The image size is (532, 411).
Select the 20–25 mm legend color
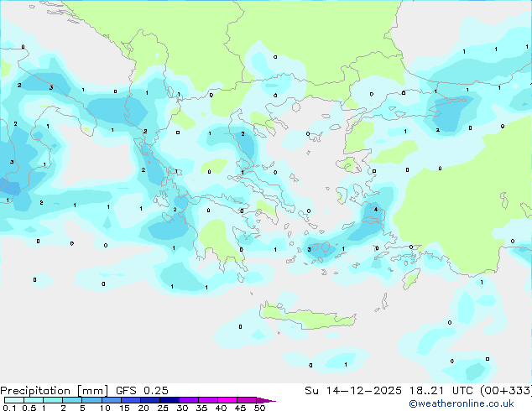149,400
